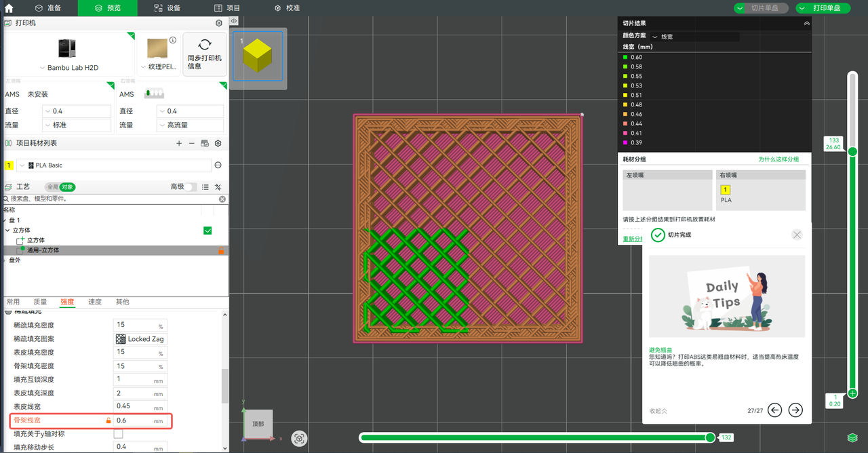Expand the 盘外 tree node
Viewport: 868px width, 453px height.
tap(3, 260)
